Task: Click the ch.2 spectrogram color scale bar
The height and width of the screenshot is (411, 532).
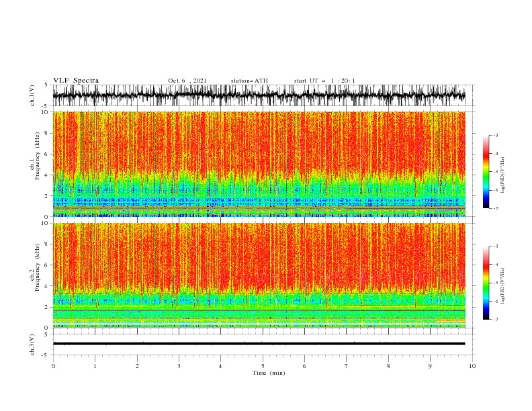Action: click(486, 283)
